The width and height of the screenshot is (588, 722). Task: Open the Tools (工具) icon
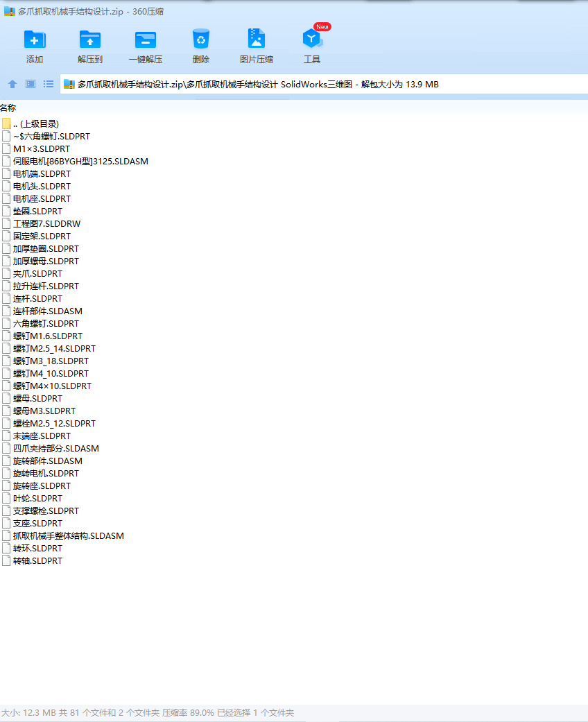pyautogui.click(x=312, y=39)
